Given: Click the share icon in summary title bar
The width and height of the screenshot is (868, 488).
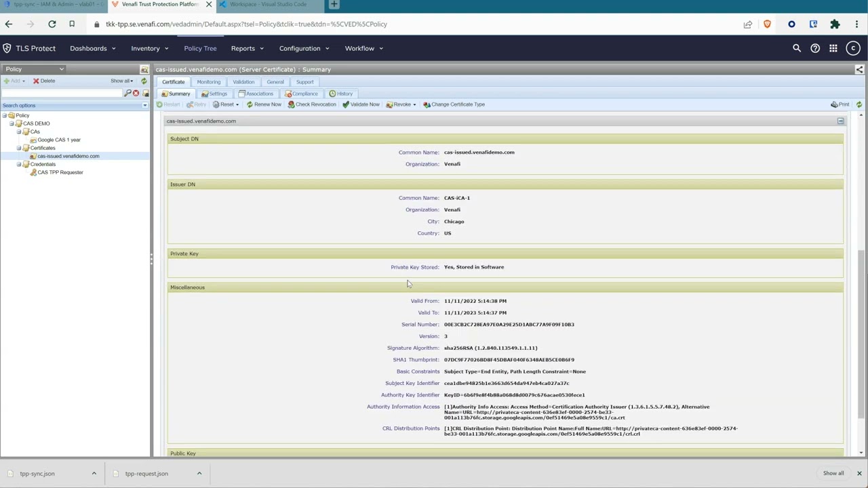Looking at the screenshot, I should [859, 69].
